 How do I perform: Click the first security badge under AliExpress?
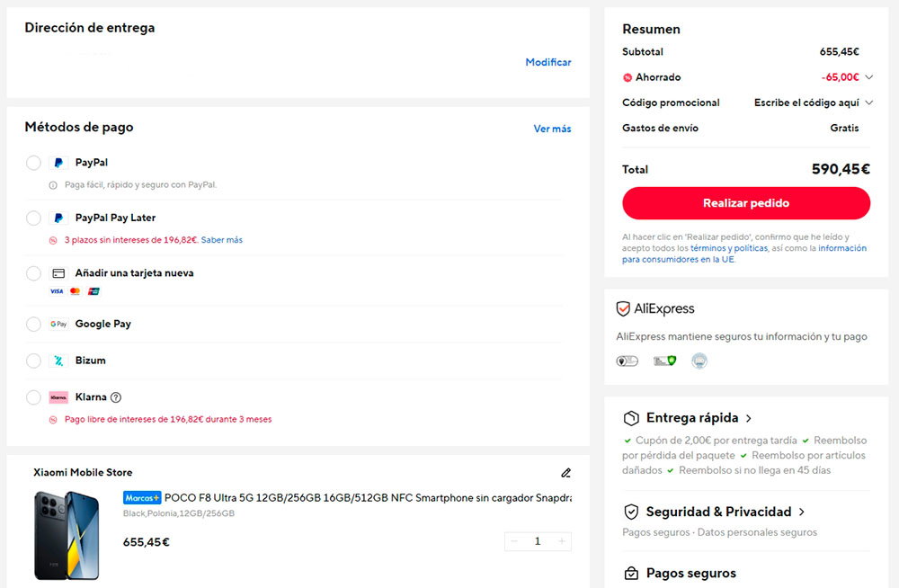[628, 361]
